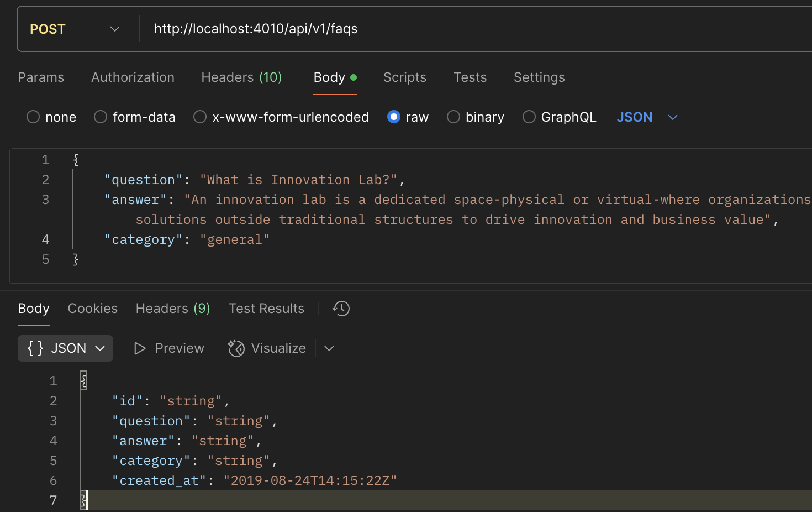The image size is (812, 512).
Task: Open the Test Results tab
Action: tap(266, 309)
